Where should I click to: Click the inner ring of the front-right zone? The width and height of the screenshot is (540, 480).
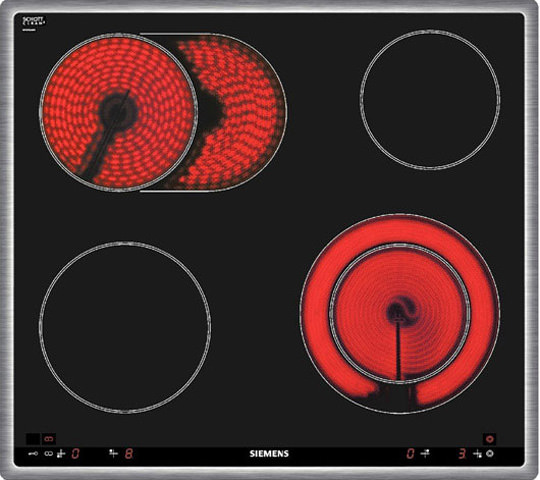click(399, 313)
